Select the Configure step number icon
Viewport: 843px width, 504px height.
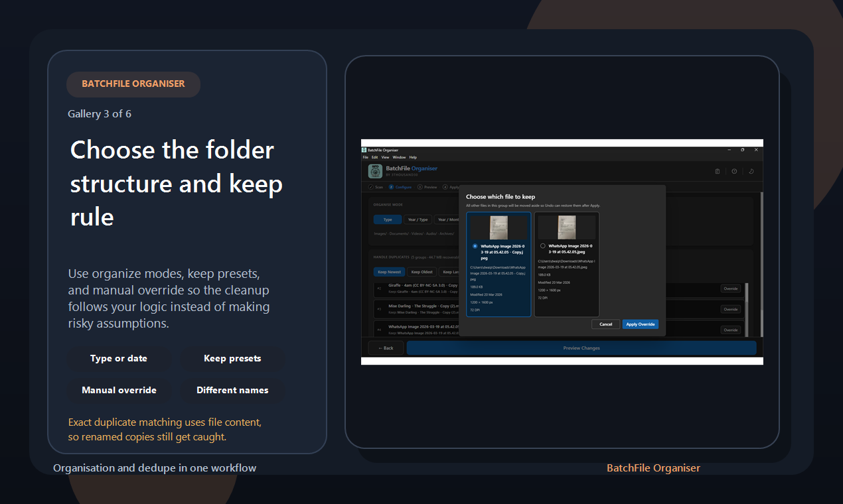coord(390,187)
